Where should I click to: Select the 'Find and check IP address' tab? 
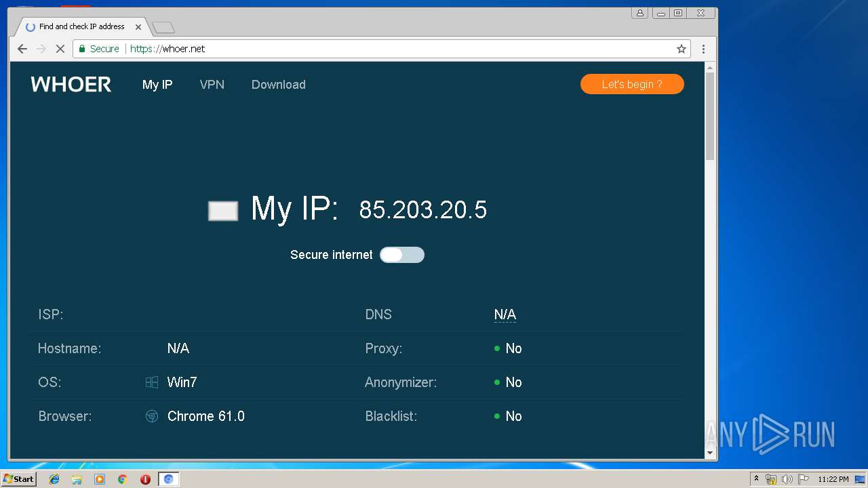point(80,27)
